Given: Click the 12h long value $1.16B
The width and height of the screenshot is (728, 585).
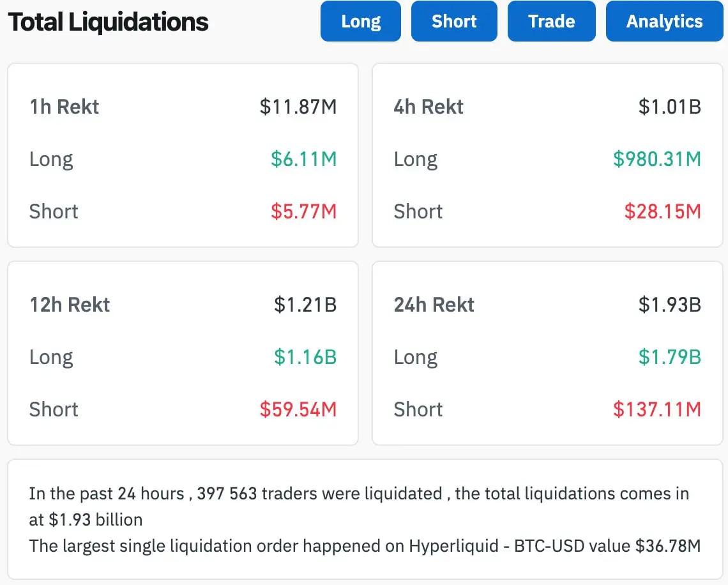Looking at the screenshot, I should tap(305, 357).
